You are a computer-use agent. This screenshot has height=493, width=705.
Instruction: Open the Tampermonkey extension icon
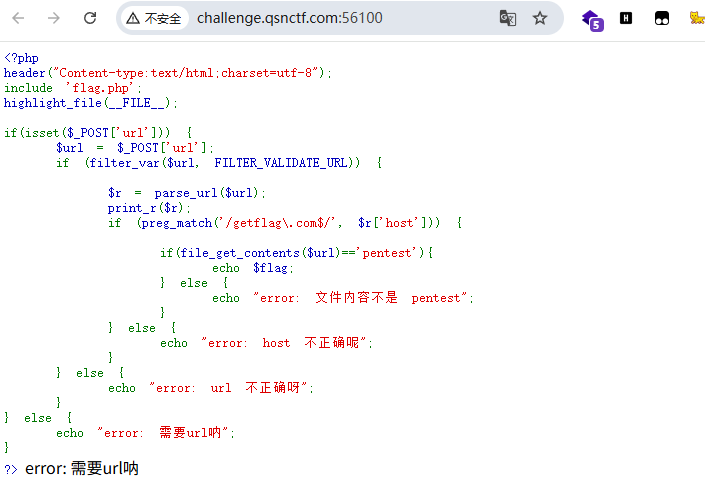click(661, 18)
